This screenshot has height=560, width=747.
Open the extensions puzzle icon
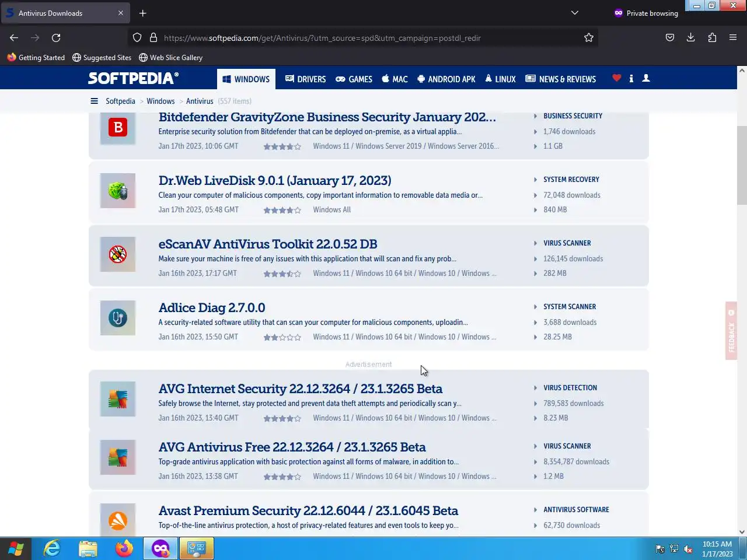[x=712, y=37]
